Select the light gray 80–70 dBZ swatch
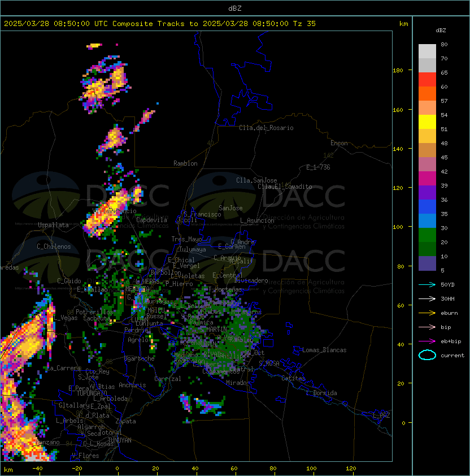Image resolution: width=470 pixels, height=476 pixels. coord(427,51)
